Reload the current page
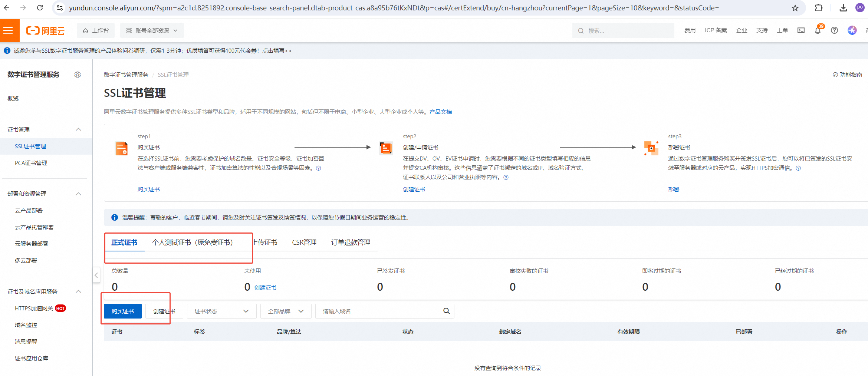This screenshot has width=868, height=376. (x=40, y=8)
